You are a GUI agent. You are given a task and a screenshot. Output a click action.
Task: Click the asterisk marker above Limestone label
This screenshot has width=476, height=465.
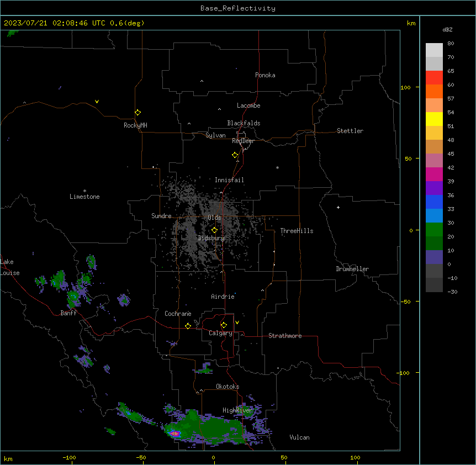pyautogui.click(x=84, y=191)
